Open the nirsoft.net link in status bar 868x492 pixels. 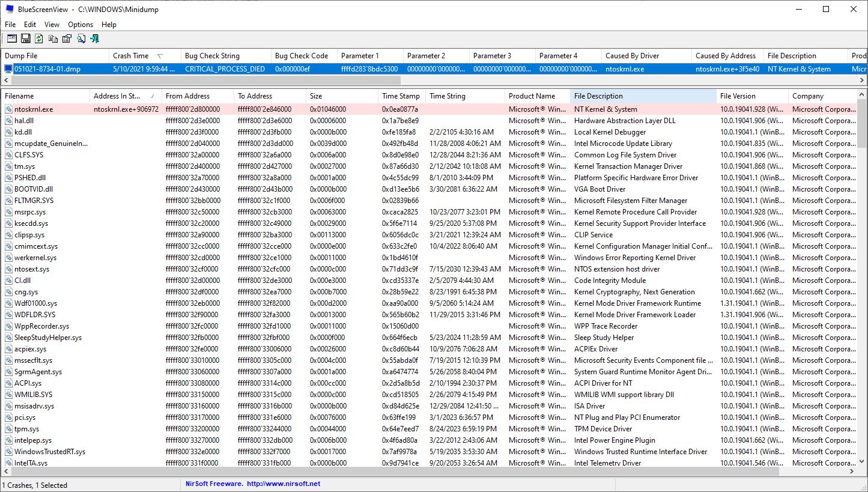pyautogui.click(x=282, y=484)
